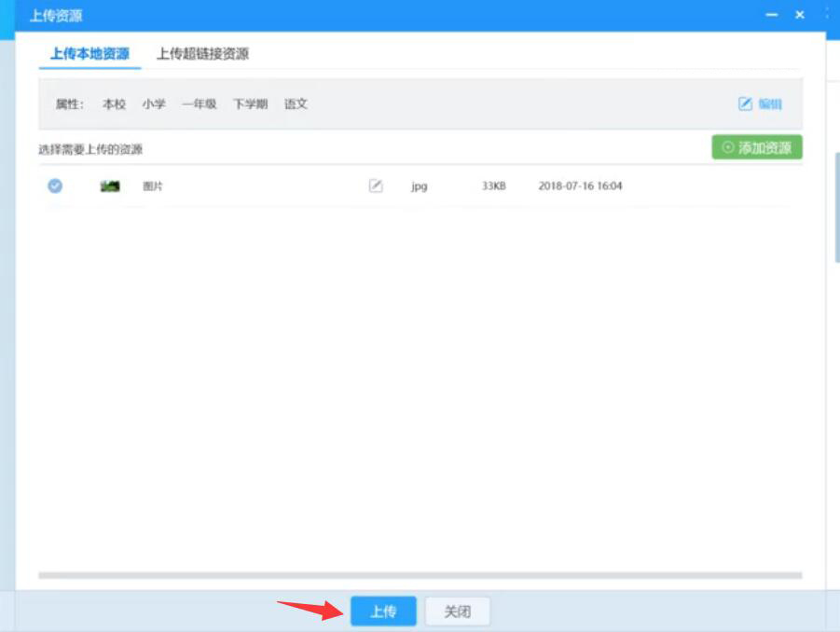Click the jpg file type cell
Image resolution: width=840 pixels, height=632 pixels.
419,186
